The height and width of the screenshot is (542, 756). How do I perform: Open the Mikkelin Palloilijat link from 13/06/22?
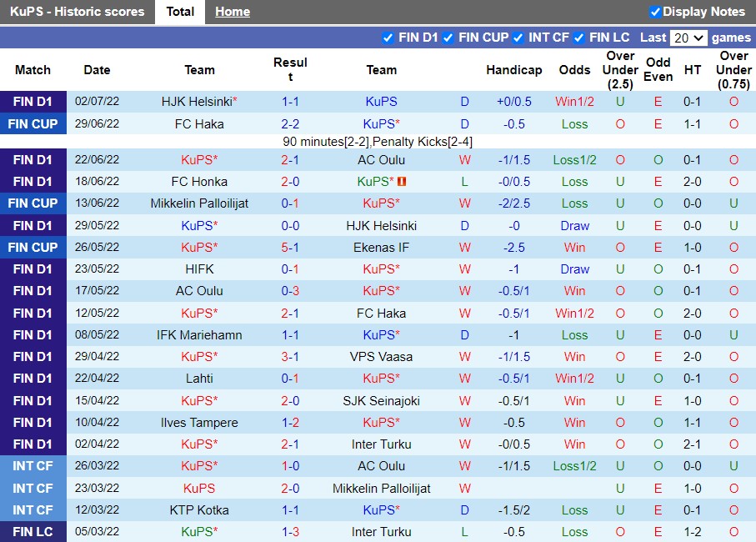click(x=199, y=203)
